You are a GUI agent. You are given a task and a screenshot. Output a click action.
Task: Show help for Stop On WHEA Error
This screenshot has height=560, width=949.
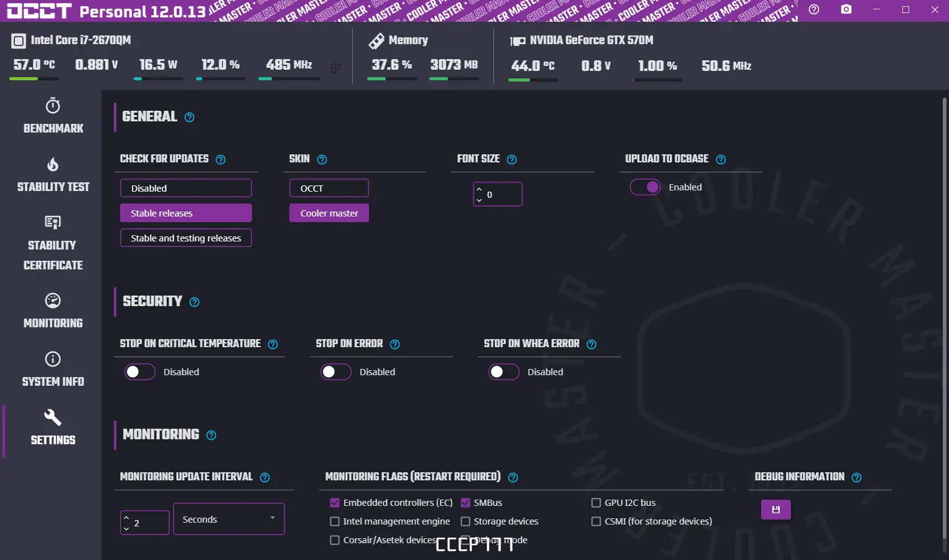tap(591, 344)
